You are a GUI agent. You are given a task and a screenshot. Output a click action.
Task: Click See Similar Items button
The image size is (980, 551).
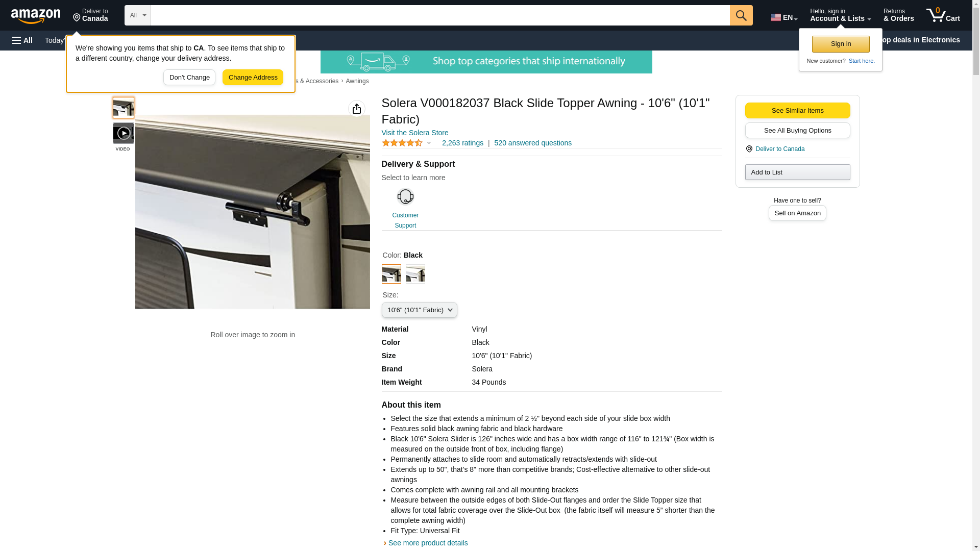click(797, 111)
